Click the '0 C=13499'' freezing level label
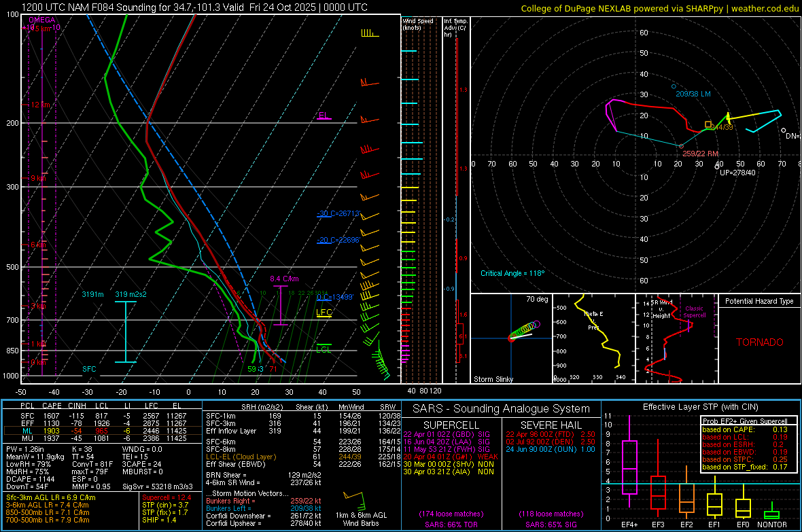Image resolution: width=802 pixels, height=532 pixels. tap(335, 297)
